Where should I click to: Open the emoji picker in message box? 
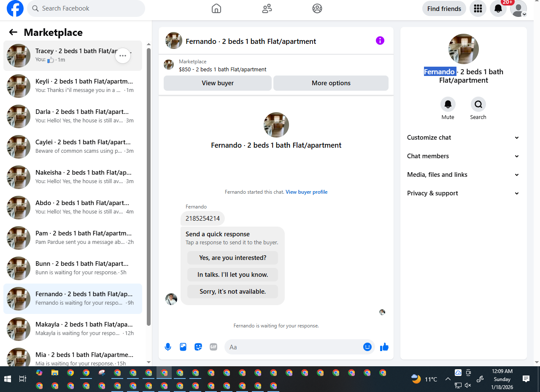tap(367, 347)
